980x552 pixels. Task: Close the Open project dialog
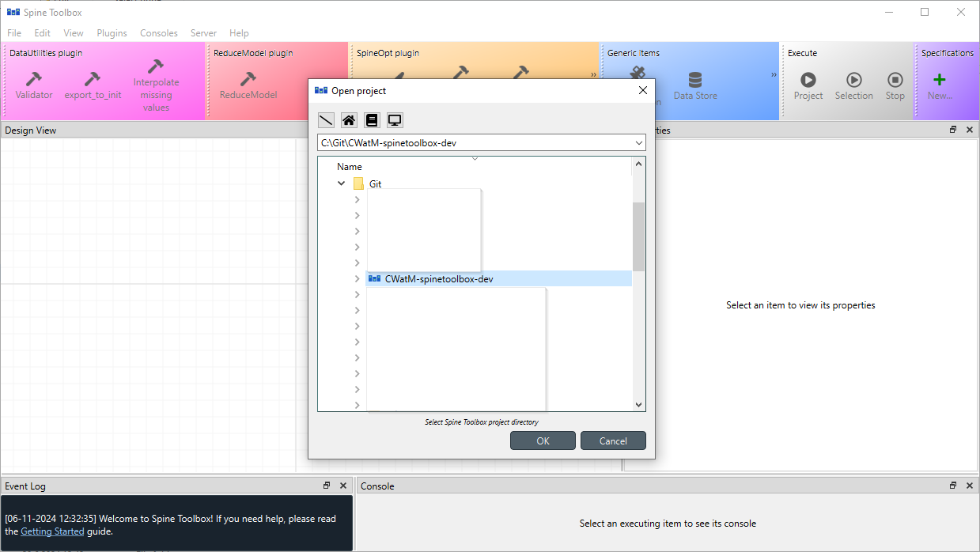642,90
